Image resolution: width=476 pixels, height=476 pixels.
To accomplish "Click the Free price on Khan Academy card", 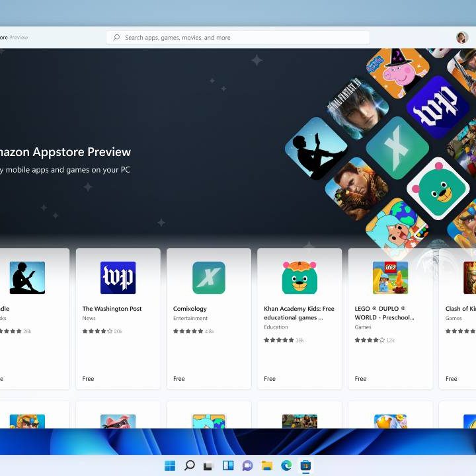I will [x=270, y=379].
